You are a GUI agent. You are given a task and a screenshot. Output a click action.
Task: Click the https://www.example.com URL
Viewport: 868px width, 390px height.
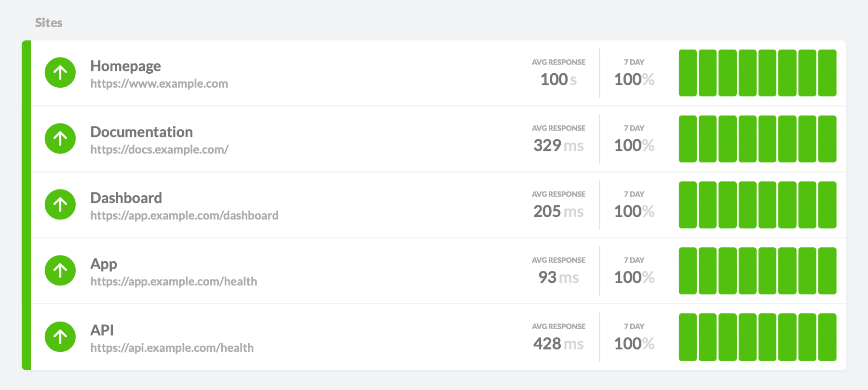(x=159, y=83)
